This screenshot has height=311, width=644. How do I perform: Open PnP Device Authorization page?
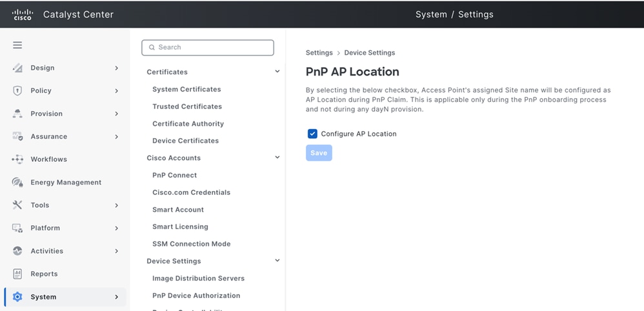pyautogui.click(x=196, y=296)
